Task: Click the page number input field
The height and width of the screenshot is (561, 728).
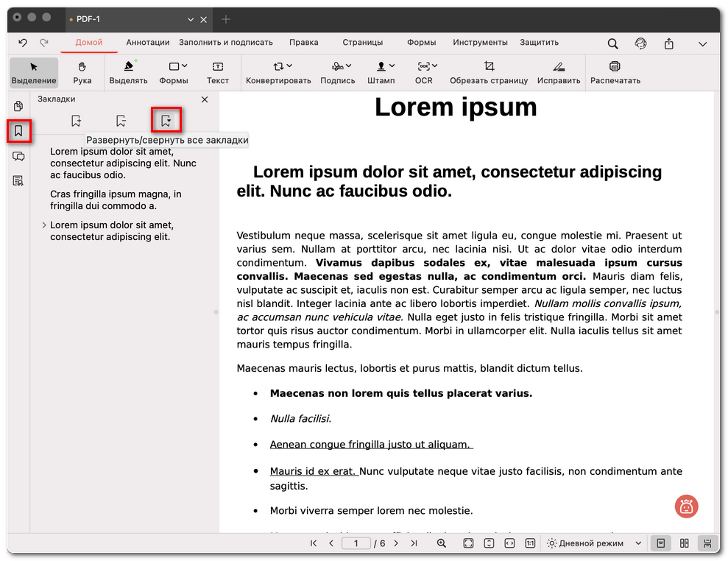Action: coord(356,543)
